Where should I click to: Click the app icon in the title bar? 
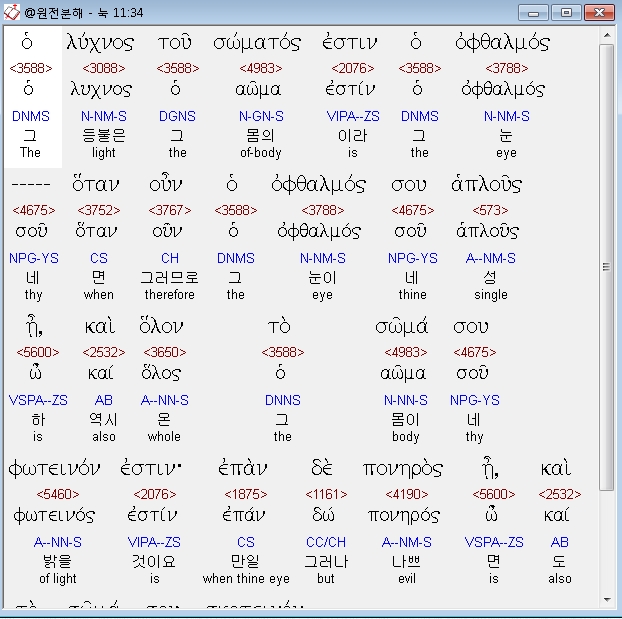tap(11, 12)
